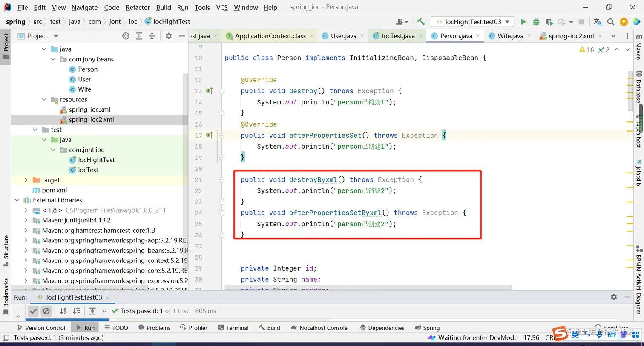Open the Navigate menu

[84, 7]
